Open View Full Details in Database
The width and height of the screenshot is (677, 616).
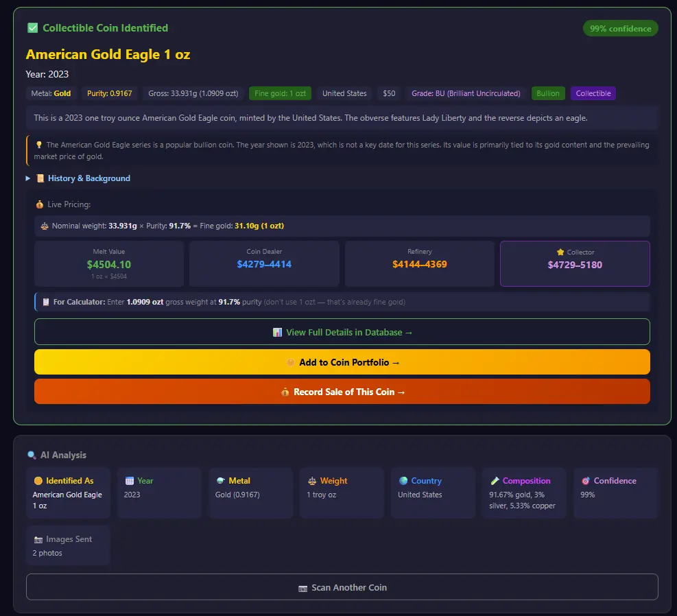[342, 332]
